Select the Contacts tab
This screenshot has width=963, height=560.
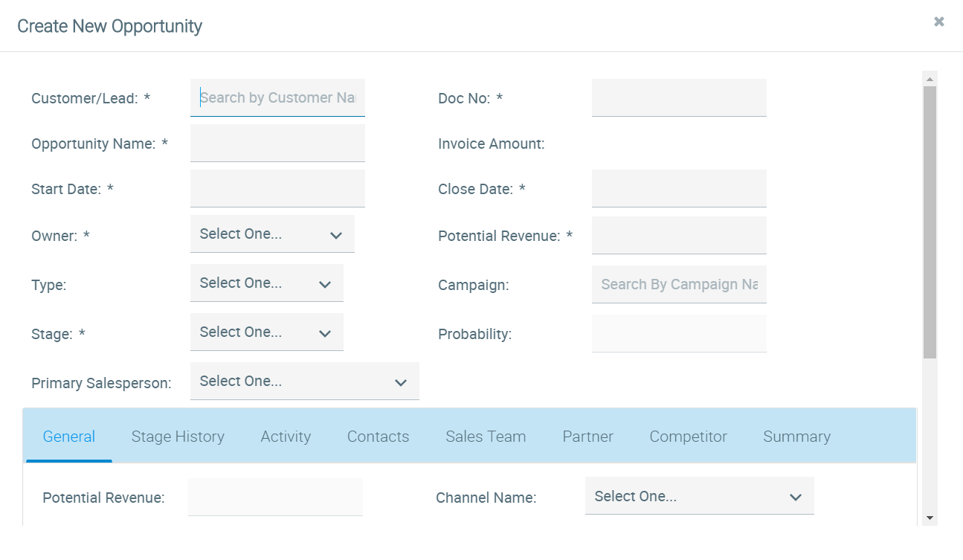click(378, 437)
